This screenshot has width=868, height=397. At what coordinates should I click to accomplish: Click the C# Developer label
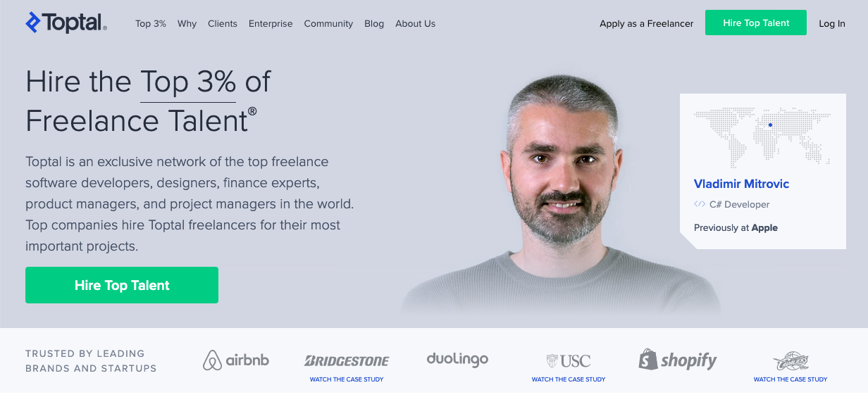(x=740, y=204)
